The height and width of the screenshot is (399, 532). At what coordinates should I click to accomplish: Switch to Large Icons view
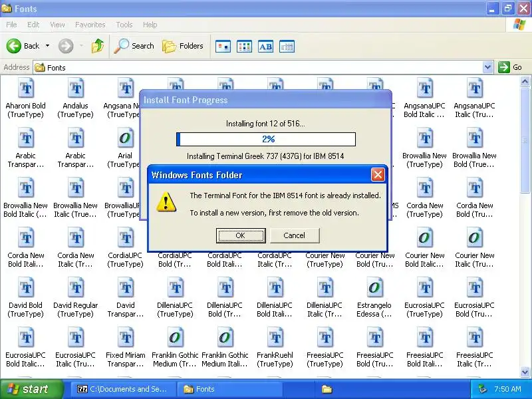[223, 47]
